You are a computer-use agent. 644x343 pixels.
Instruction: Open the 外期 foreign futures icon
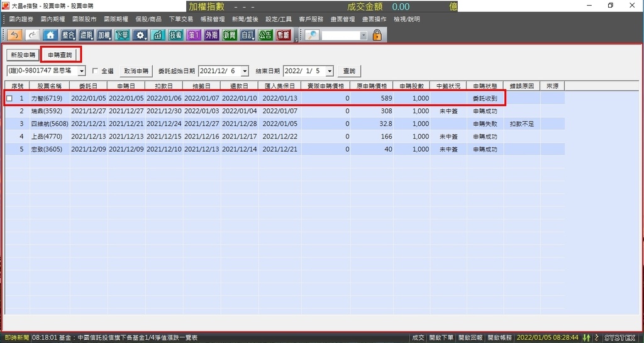tap(211, 35)
